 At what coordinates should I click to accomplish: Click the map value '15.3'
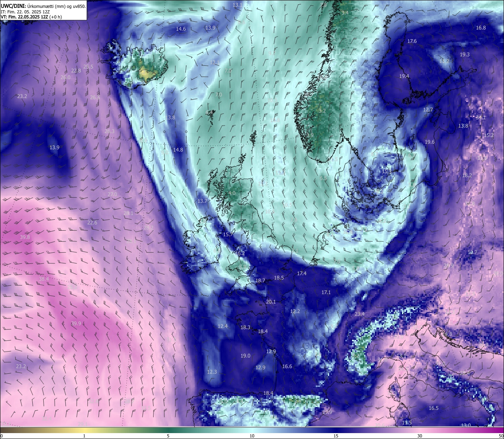point(387,172)
